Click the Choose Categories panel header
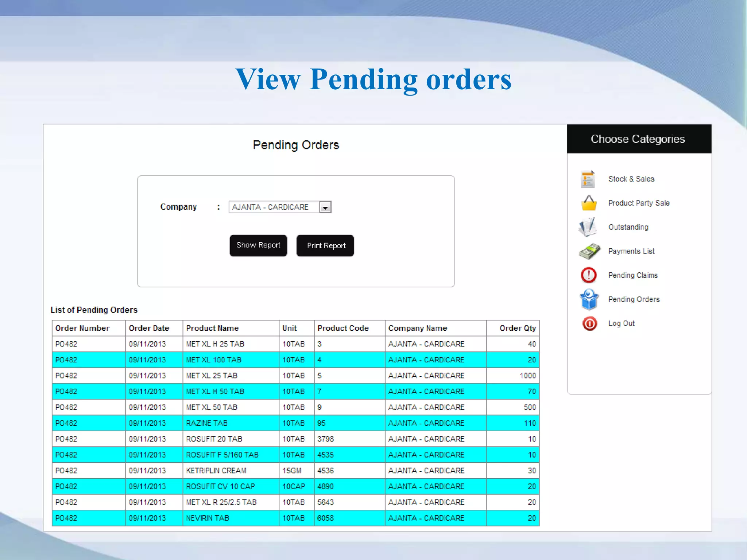The width and height of the screenshot is (747, 560). tap(639, 139)
